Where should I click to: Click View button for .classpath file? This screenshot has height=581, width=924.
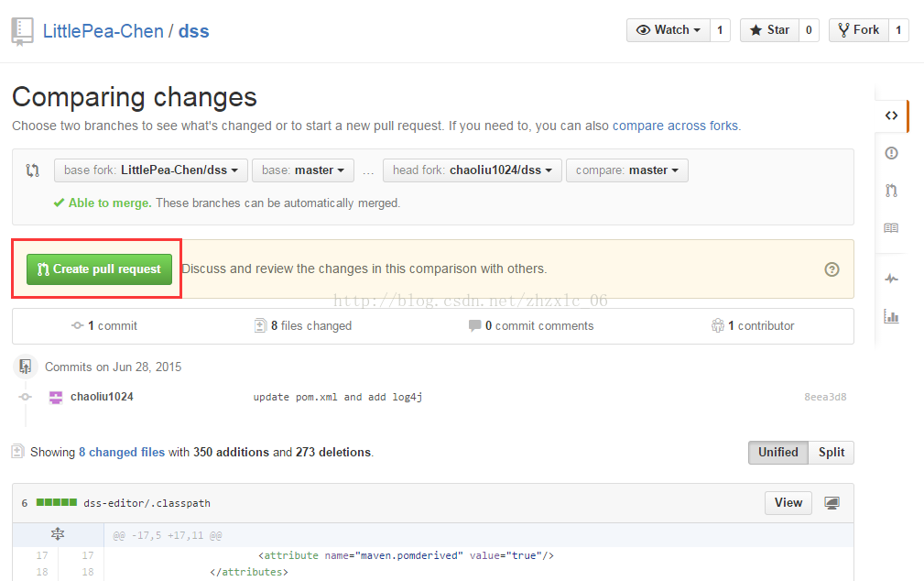[788, 503]
